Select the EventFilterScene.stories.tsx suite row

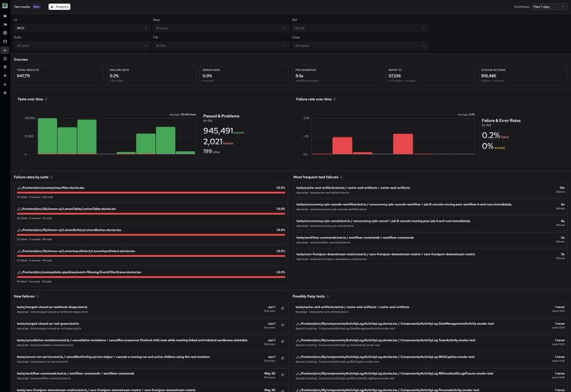coord(151,276)
